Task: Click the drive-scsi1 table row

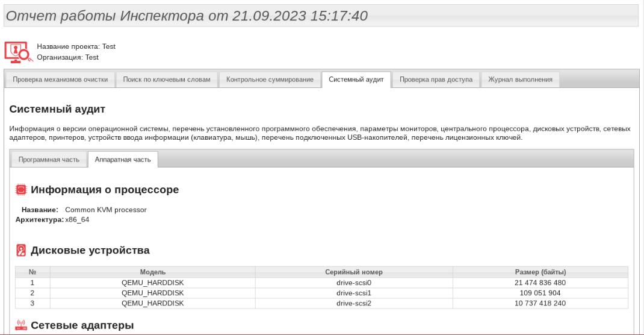Action: [354, 293]
